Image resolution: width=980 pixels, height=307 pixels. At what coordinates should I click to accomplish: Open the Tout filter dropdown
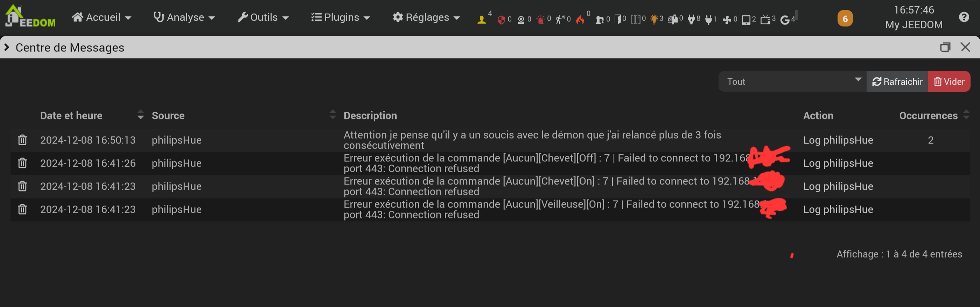coord(792,82)
